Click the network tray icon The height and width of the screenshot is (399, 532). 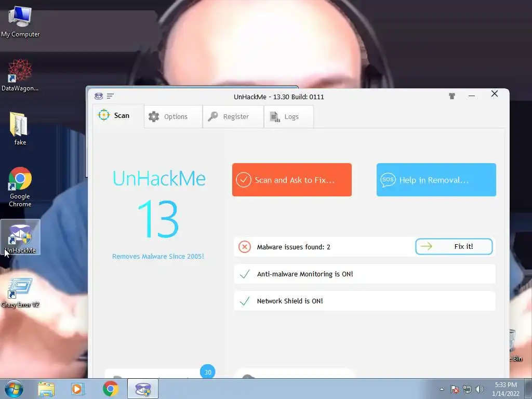pyautogui.click(x=467, y=389)
